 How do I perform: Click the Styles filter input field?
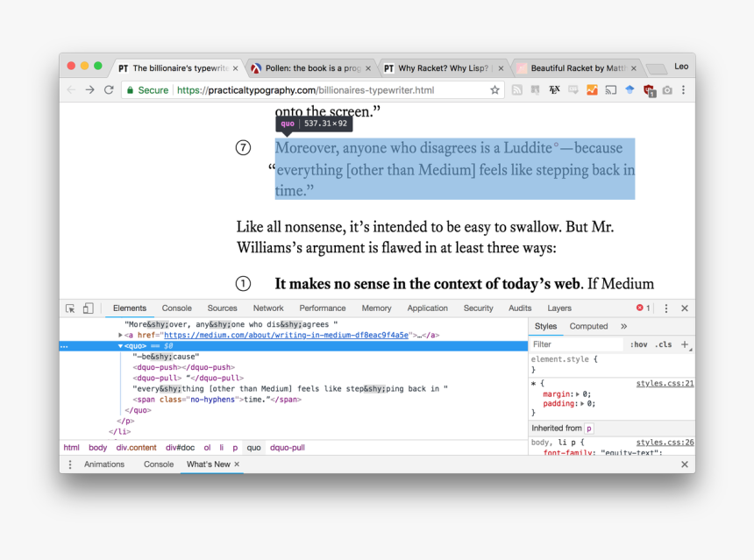click(576, 344)
